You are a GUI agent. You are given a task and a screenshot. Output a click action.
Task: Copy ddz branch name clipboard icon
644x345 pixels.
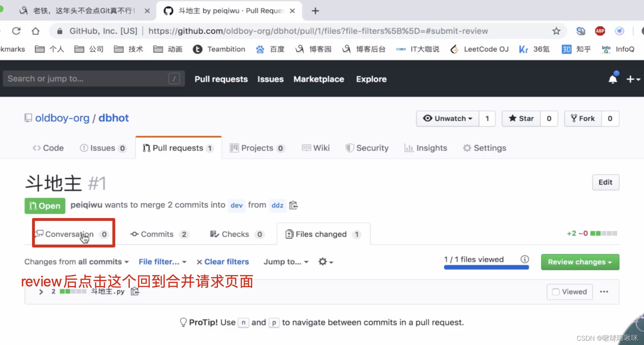point(294,205)
